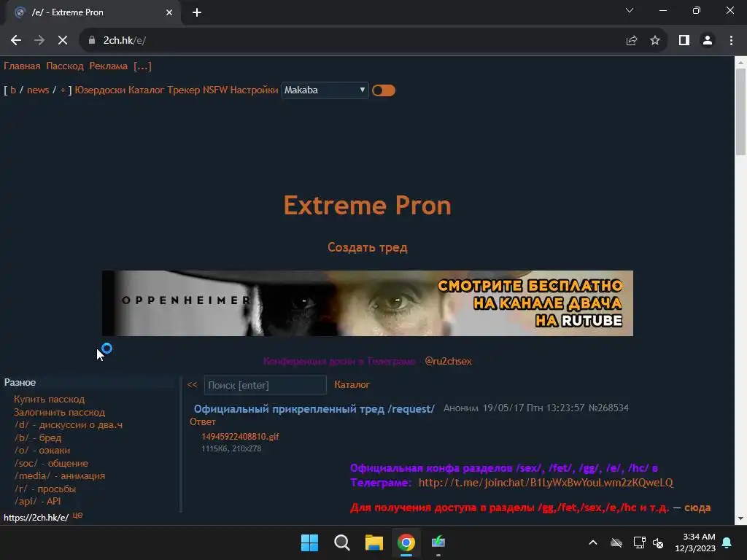Screen dimensions: 747x560
Task: Open /b/ - бред board
Action: [38, 437]
